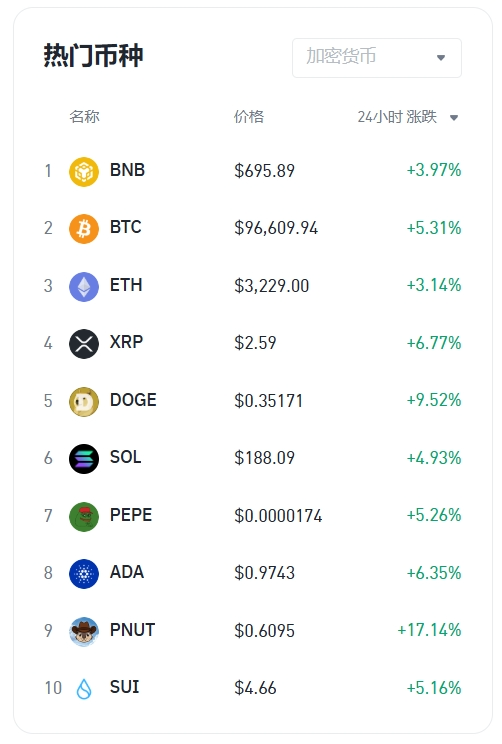Click the 24小时 涨跌 sort arrow
Screen dimensions: 502x744
click(454, 118)
